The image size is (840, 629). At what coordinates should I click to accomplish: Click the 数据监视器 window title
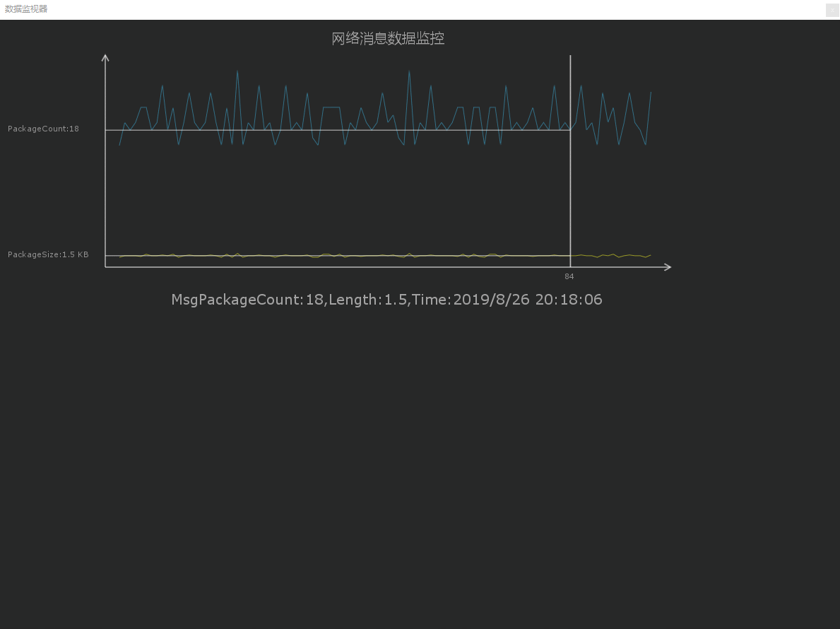26,9
